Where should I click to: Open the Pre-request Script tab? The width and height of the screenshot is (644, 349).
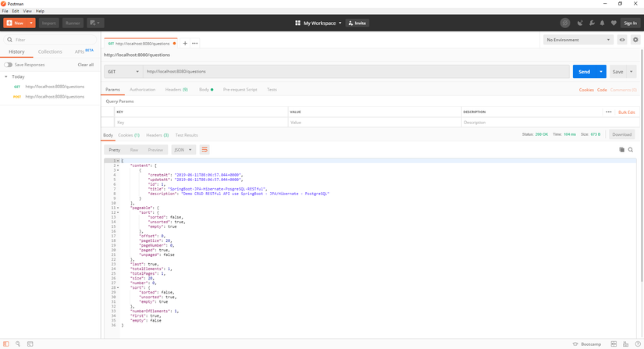click(240, 90)
